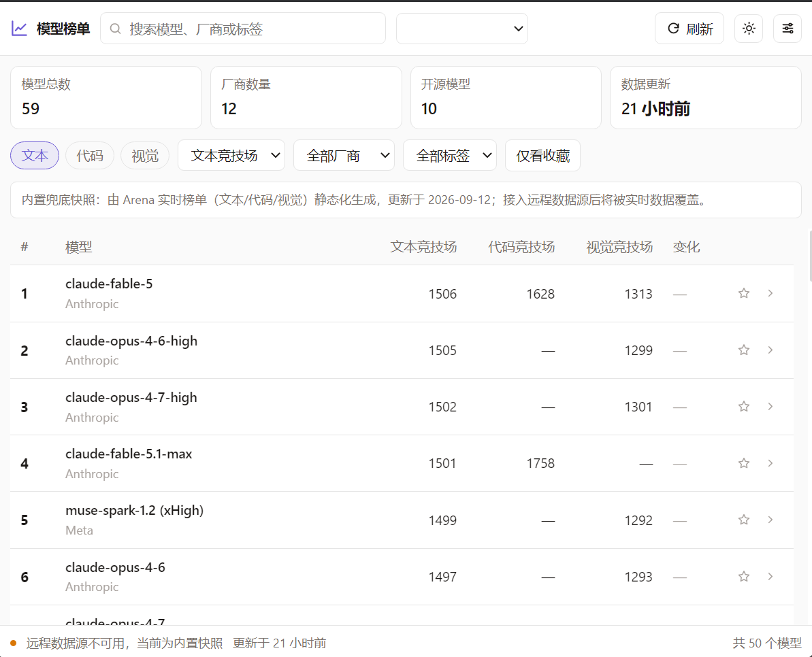
Task: Open details arrow for claude-opus-4-6-high
Action: click(770, 350)
